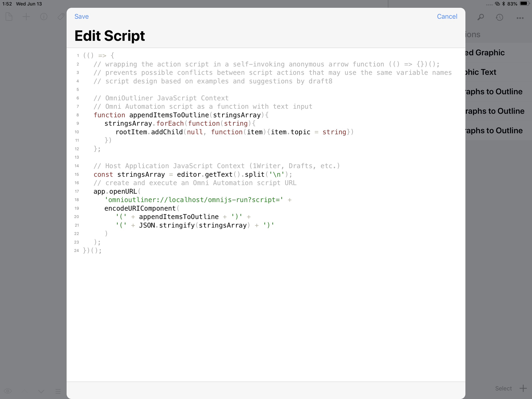Tap the status bar clock showing 1:52
The width and height of the screenshot is (532, 399).
tap(7, 4)
